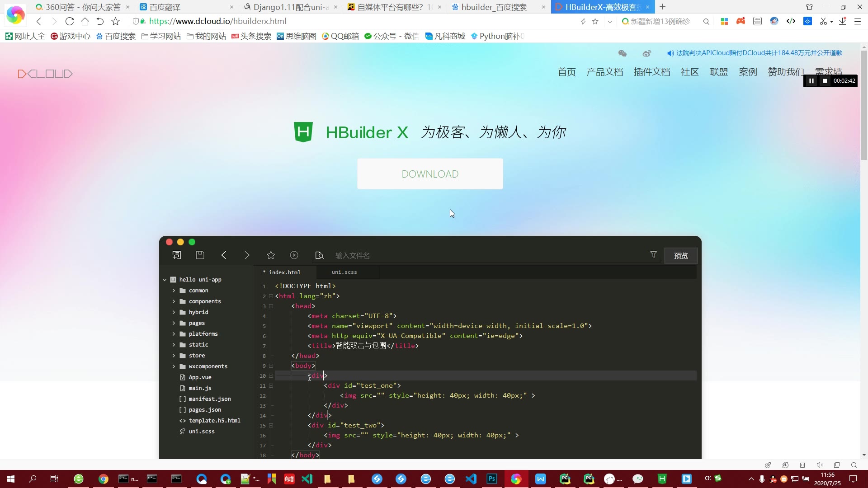Click the page vertical scrollbar thumb
Image resolution: width=868 pixels, height=488 pixels.
864,106
